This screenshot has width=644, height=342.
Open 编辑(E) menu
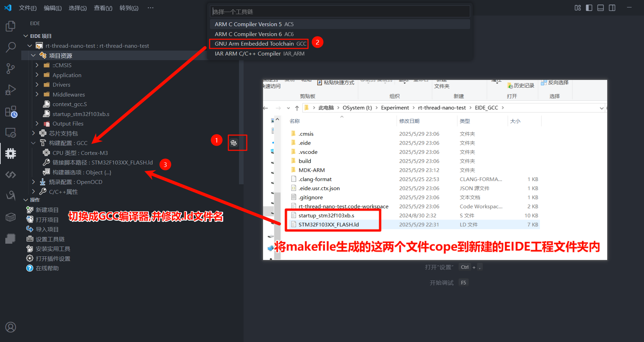tap(52, 8)
